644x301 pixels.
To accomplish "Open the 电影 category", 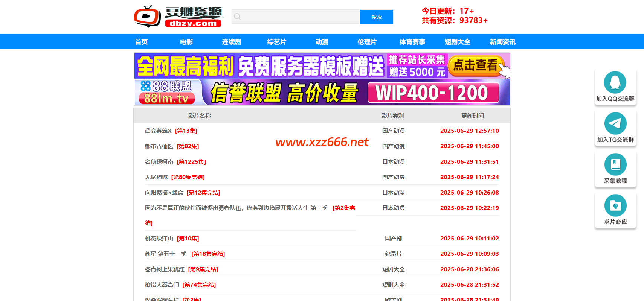I will (186, 42).
